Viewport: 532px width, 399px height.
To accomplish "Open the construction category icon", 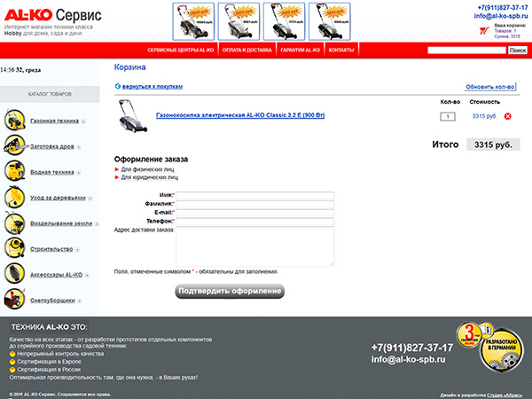I will click(14, 247).
